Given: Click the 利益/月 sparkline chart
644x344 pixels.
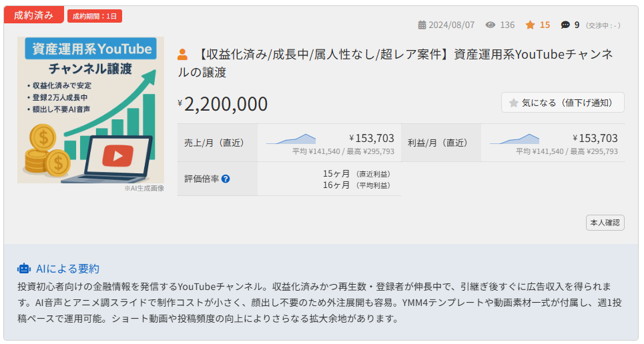Looking at the screenshot, I should pos(515,139).
